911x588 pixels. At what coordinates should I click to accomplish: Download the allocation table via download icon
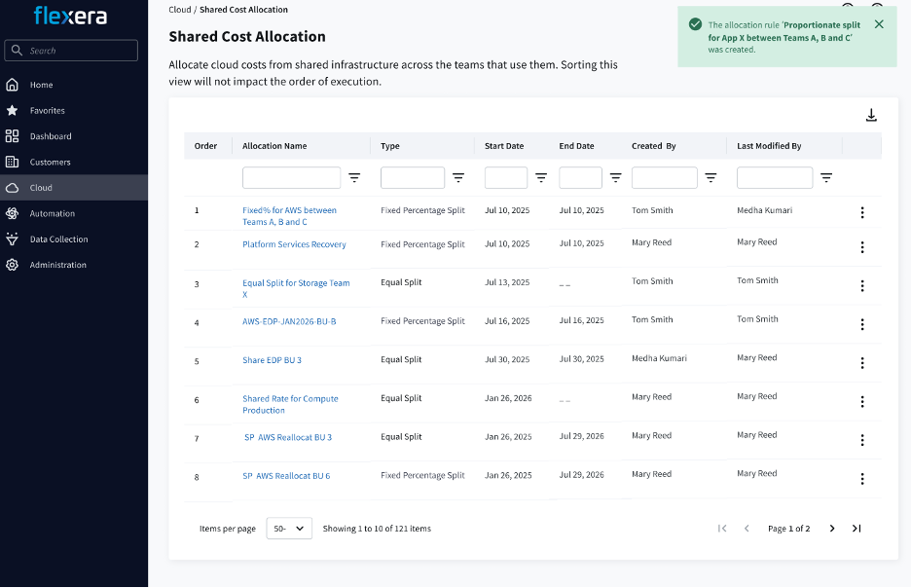pyautogui.click(x=871, y=115)
